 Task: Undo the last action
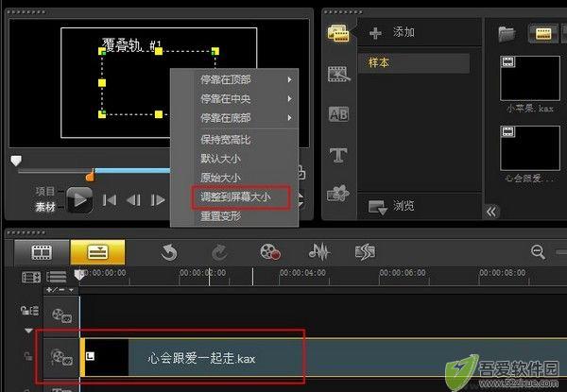(169, 252)
